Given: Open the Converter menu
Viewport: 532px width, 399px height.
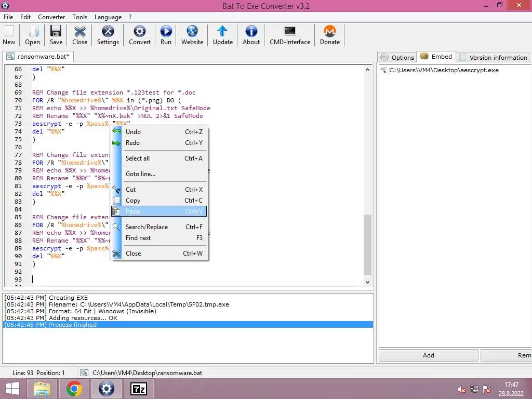Looking at the screenshot, I should [x=51, y=17].
